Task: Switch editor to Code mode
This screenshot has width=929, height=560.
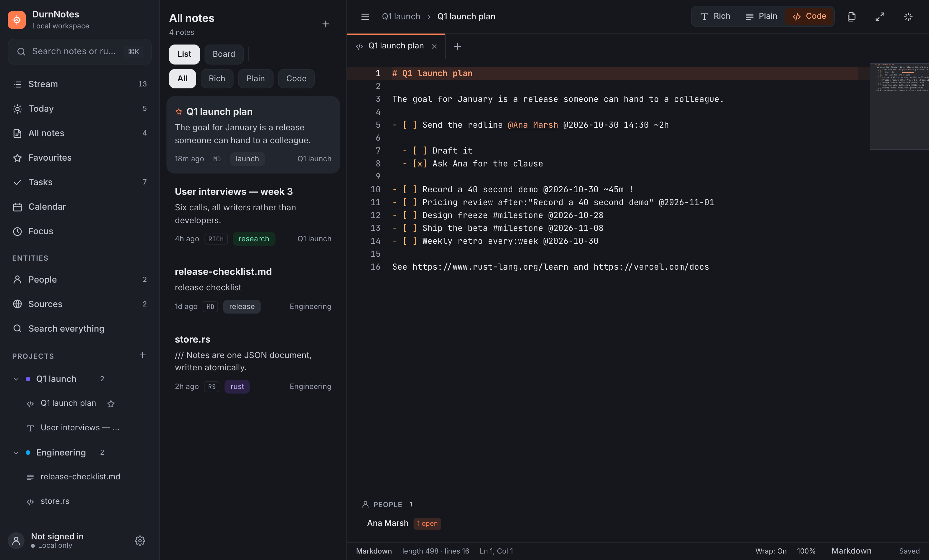Action: pyautogui.click(x=809, y=16)
